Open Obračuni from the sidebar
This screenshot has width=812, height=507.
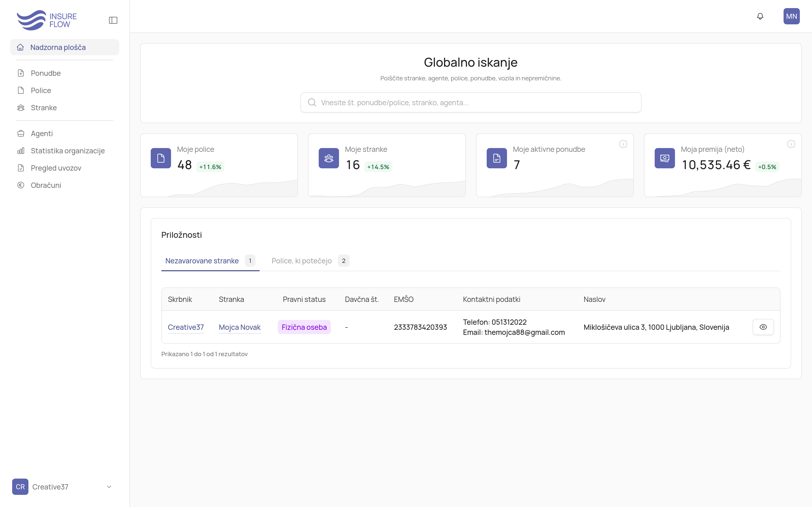tap(46, 185)
